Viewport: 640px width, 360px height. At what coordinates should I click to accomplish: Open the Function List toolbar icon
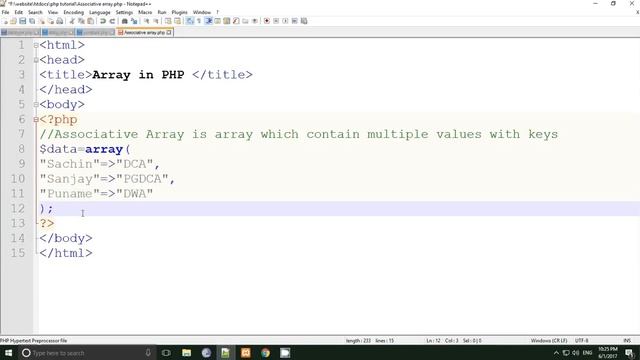[236, 21]
